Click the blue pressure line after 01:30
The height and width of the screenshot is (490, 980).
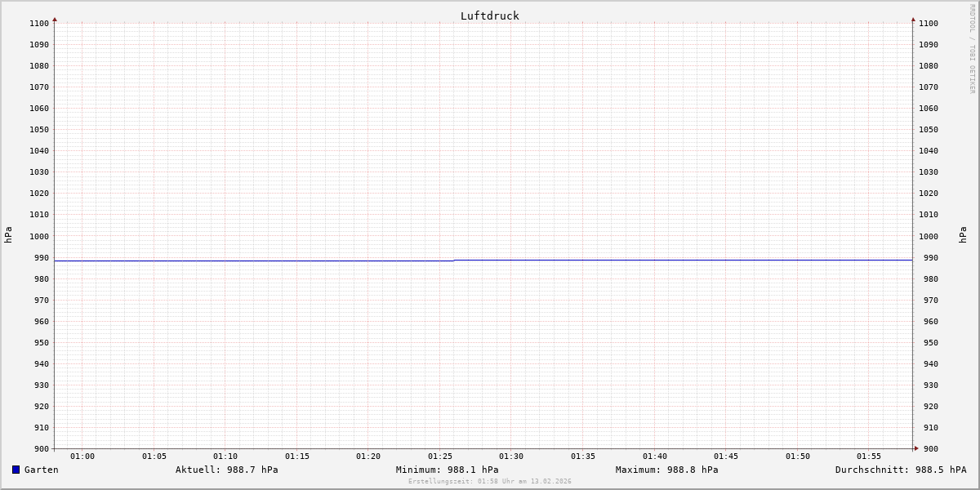(x=653, y=260)
